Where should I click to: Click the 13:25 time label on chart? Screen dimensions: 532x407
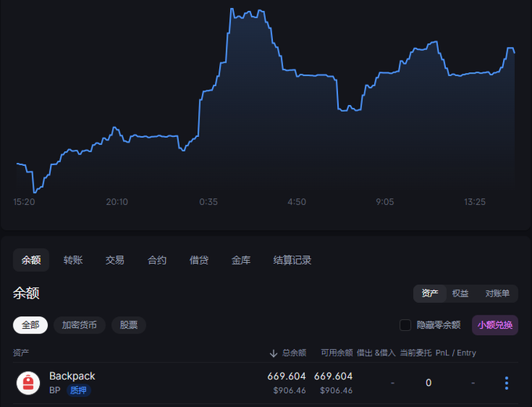[475, 202]
